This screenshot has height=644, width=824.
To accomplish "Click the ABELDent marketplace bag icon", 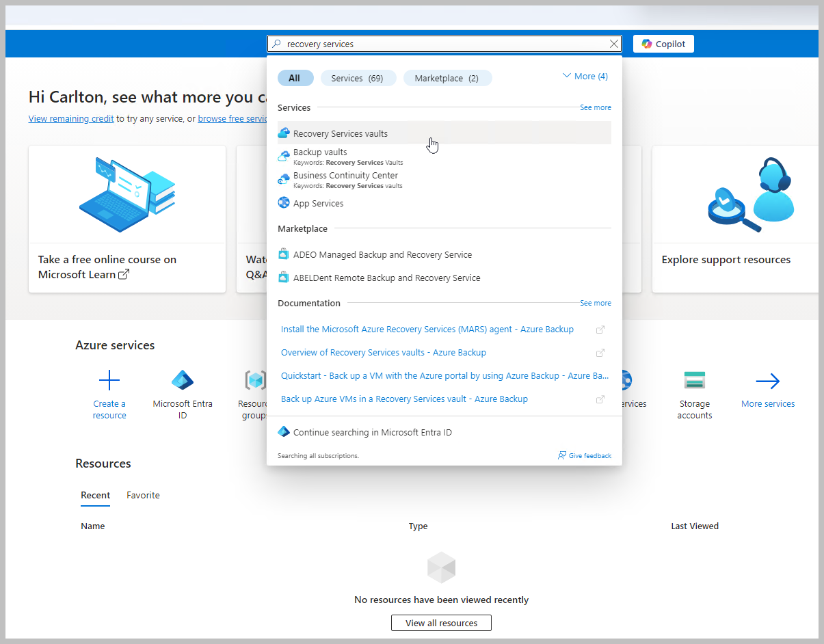I will tap(284, 278).
